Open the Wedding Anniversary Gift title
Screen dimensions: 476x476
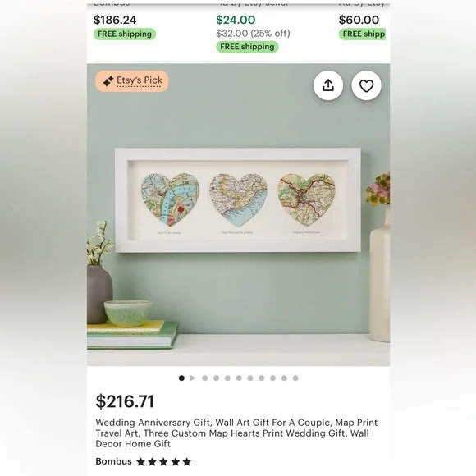coord(236,433)
